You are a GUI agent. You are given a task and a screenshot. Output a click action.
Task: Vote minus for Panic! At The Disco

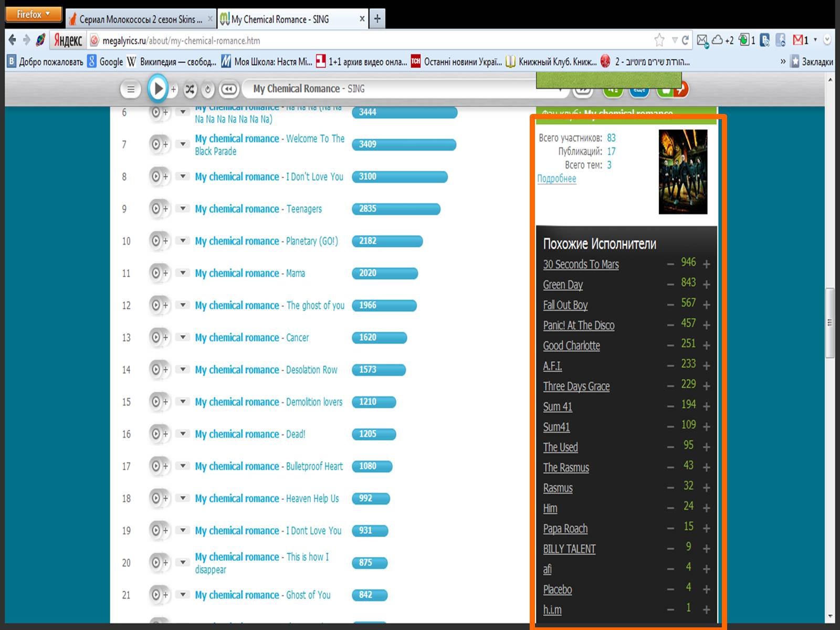pyautogui.click(x=670, y=325)
